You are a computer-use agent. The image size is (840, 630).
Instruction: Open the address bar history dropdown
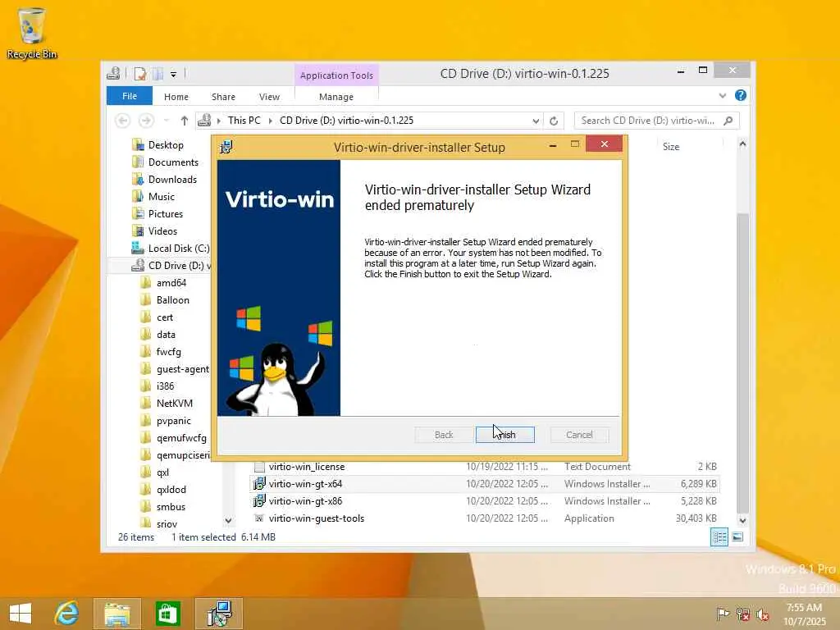(535, 121)
